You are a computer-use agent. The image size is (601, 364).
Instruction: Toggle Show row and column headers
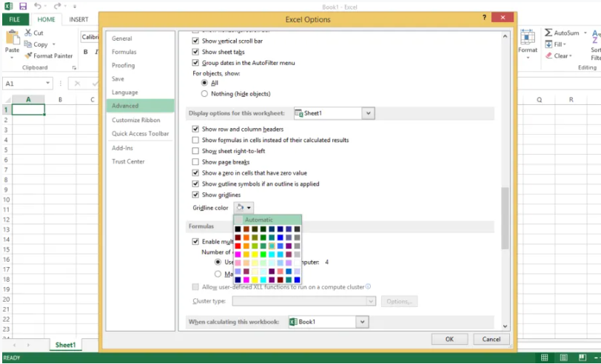(x=195, y=129)
